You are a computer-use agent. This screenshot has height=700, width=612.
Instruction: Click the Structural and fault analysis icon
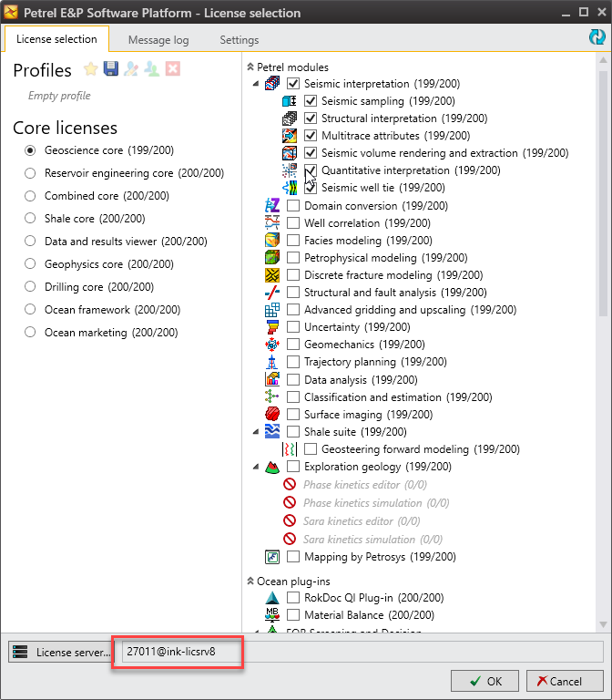point(272,293)
